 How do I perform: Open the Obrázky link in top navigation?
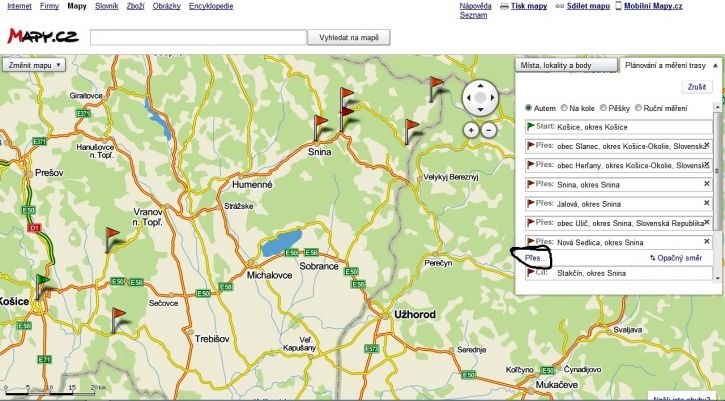[x=166, y=6]
